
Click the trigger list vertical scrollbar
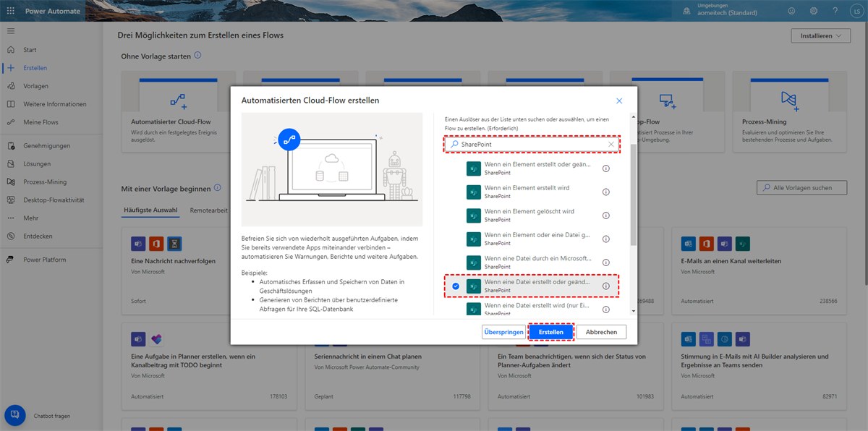coord(634,195)
